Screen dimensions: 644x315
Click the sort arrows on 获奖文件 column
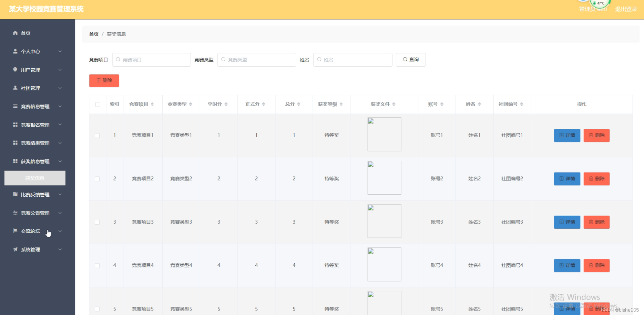(x=394, y=104)
